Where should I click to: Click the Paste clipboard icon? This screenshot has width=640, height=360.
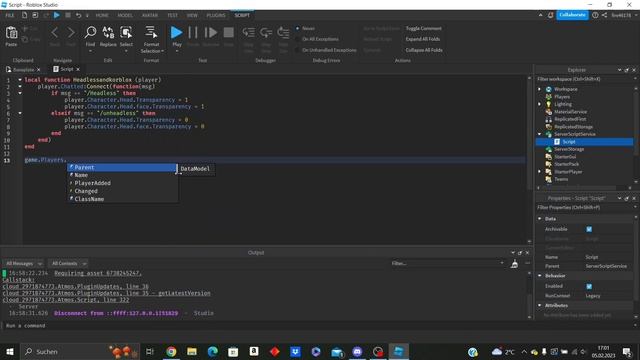pos(11,33)
